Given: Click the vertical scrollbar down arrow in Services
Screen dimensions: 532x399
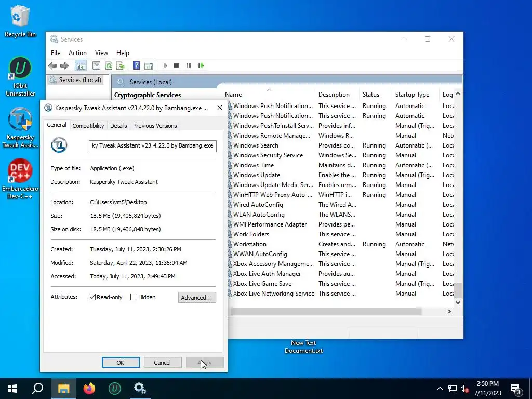Looking at the screenshot, I should pyautogui.click(x=458, y=303).
